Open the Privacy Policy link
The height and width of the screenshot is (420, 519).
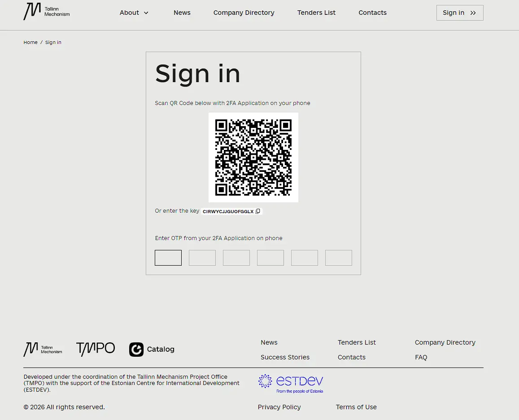coord(279,407)
